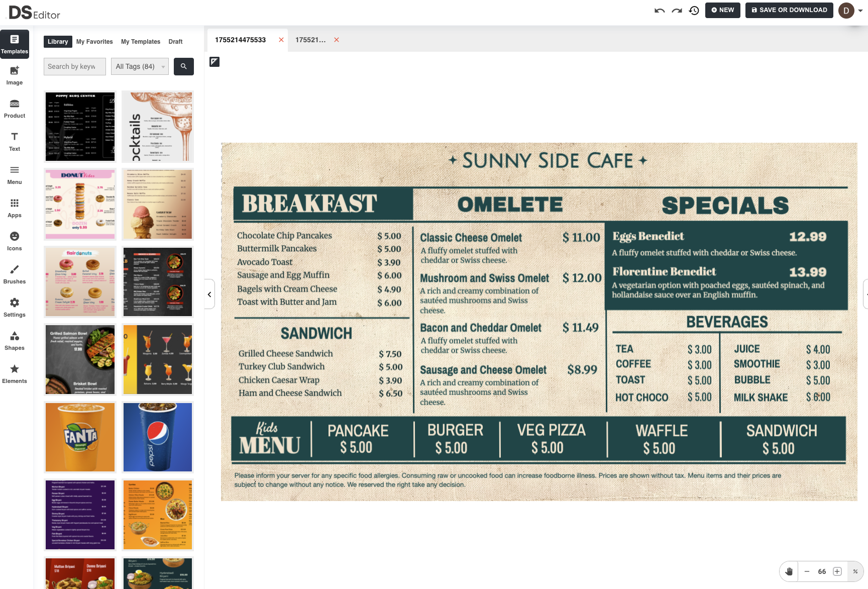Screen dimensions: 868x589
Task: Select the 1755214475533 document tab
Action: (x=241, y=40)
